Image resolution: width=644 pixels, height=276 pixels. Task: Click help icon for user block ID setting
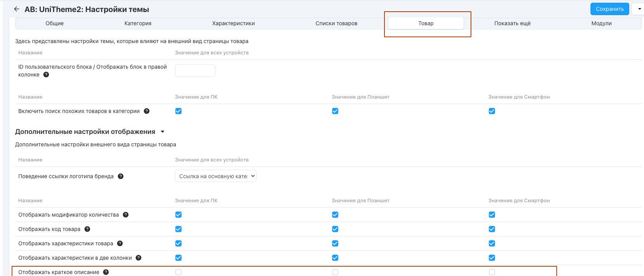point(46,75)
